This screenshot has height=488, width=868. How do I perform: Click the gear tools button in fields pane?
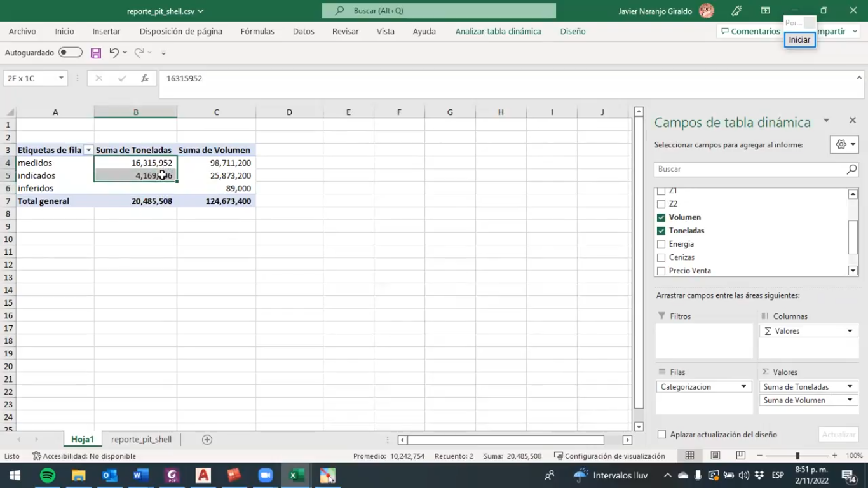tap(844, 144)
